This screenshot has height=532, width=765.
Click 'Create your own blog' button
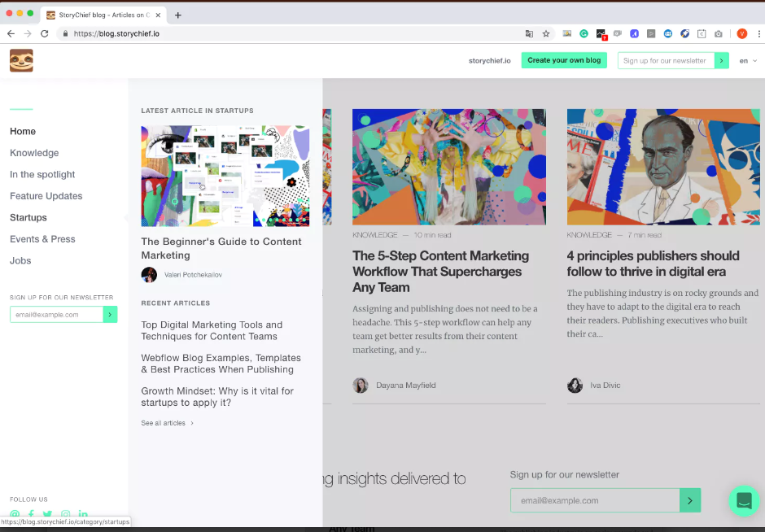[564, 60]
